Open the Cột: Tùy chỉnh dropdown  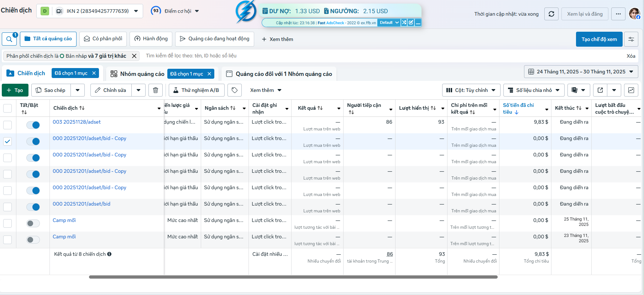[x=471, y=90]
